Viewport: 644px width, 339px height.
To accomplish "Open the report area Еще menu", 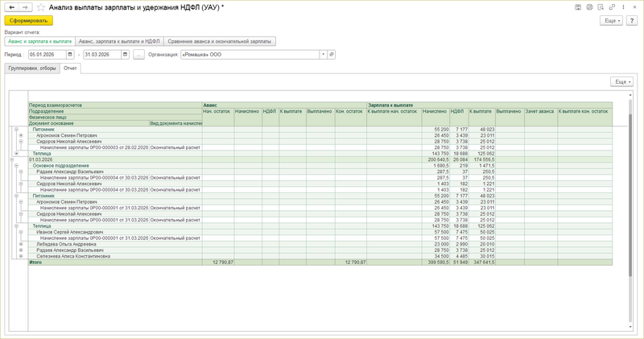I will pos(621,82).
